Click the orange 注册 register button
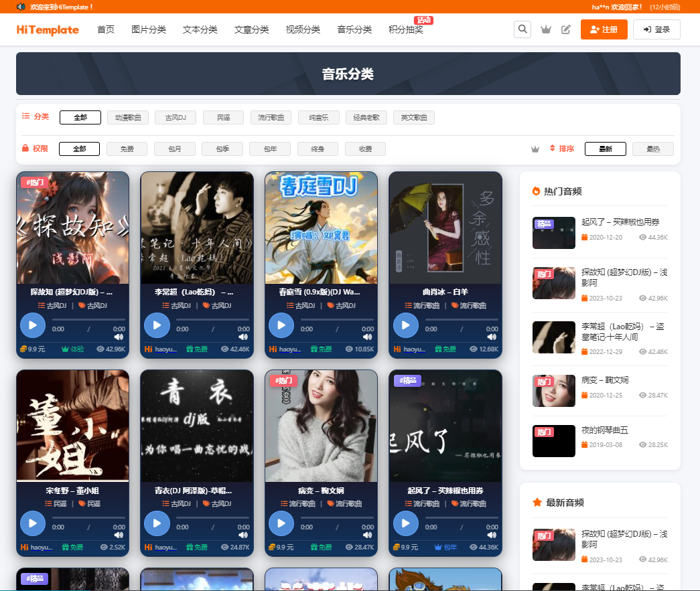The width and height of the screenshot is (700, 591). tap(604, 29)
